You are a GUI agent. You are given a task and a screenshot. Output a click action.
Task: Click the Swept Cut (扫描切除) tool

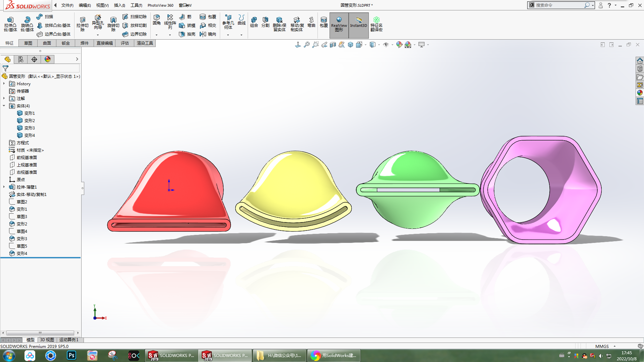click(135, 16)
